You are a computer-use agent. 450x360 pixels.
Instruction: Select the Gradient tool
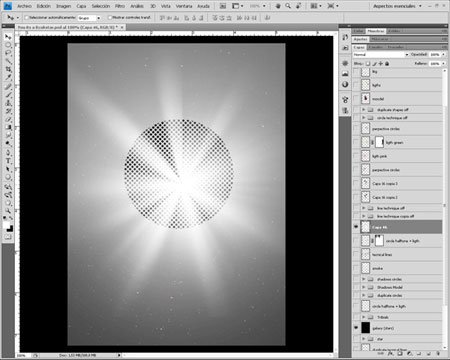point(8,127)
